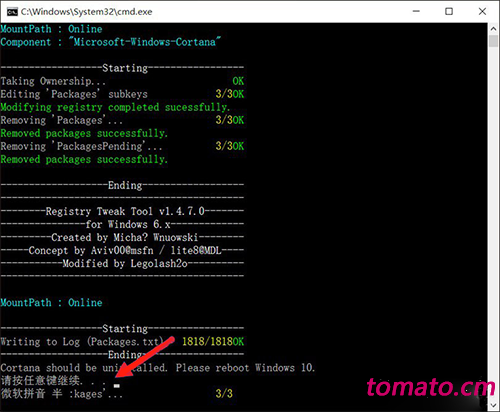
Task: Click the empty scrollbar track below the thumb
Action: [x=493, y=223]
